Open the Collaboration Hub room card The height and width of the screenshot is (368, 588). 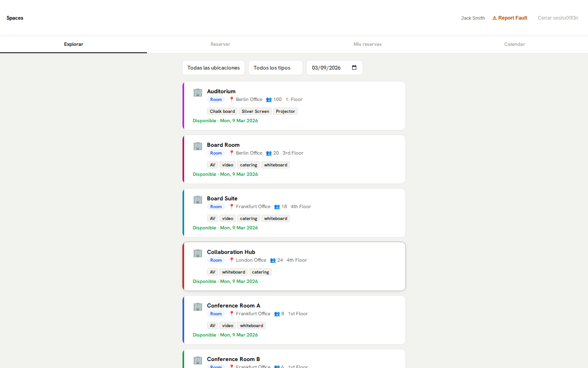coord(327,266)
